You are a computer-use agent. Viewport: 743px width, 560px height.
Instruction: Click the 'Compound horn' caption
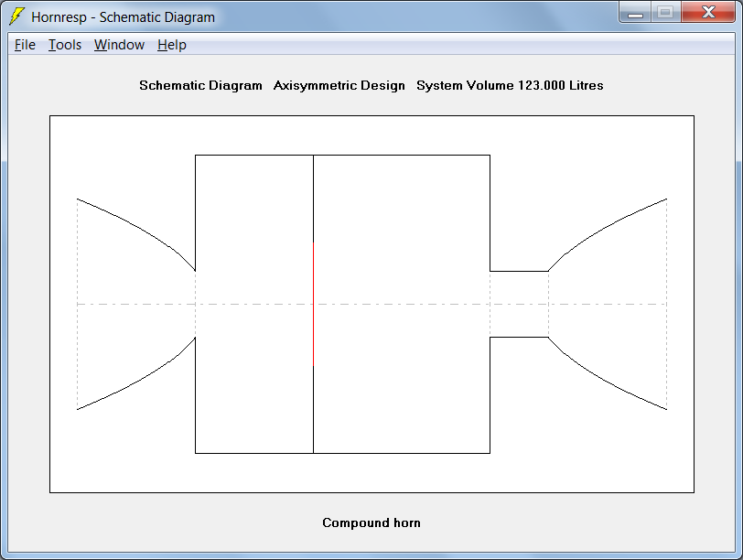[371, 522]
